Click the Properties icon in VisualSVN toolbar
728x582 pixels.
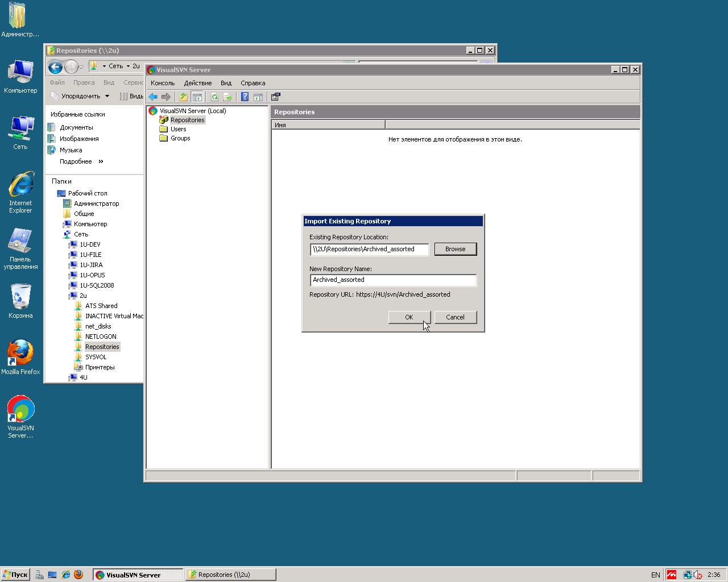[276, 97]
